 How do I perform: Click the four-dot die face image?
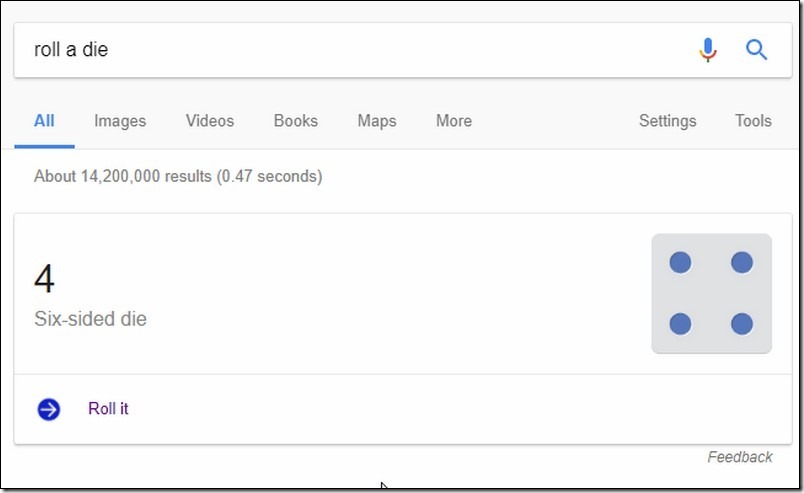(711, 293)
